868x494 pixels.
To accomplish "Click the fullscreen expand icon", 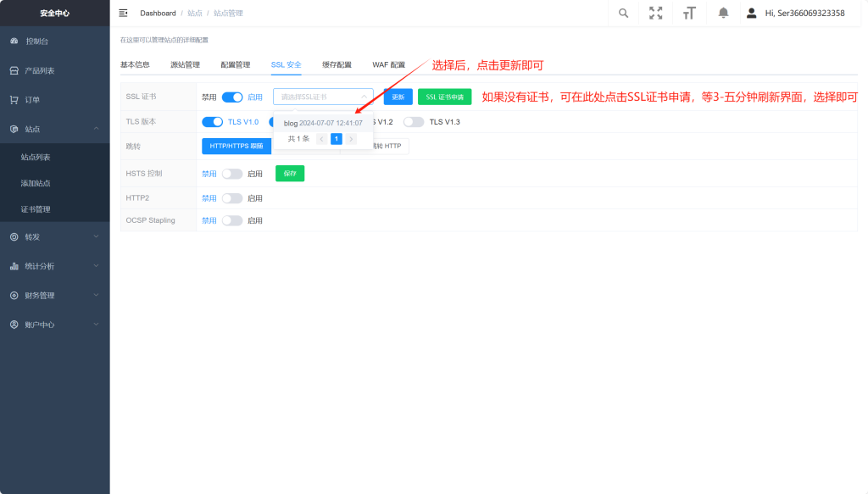I will click(x=655, y=13).
